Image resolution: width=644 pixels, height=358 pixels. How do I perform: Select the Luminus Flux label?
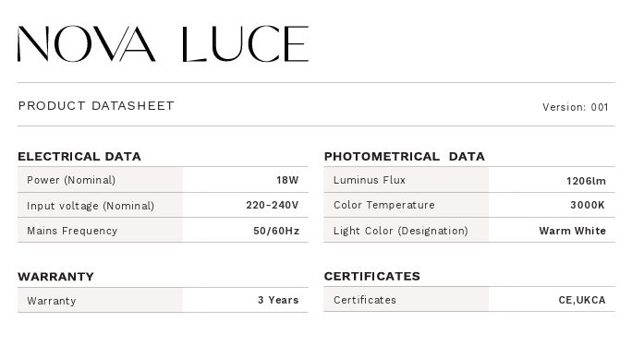[x=370, y=180]
